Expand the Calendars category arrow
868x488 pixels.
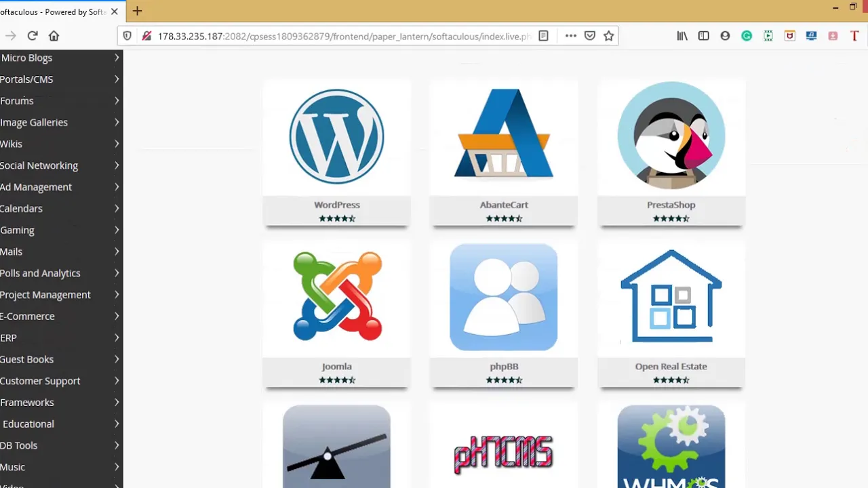tap(117, 208)
